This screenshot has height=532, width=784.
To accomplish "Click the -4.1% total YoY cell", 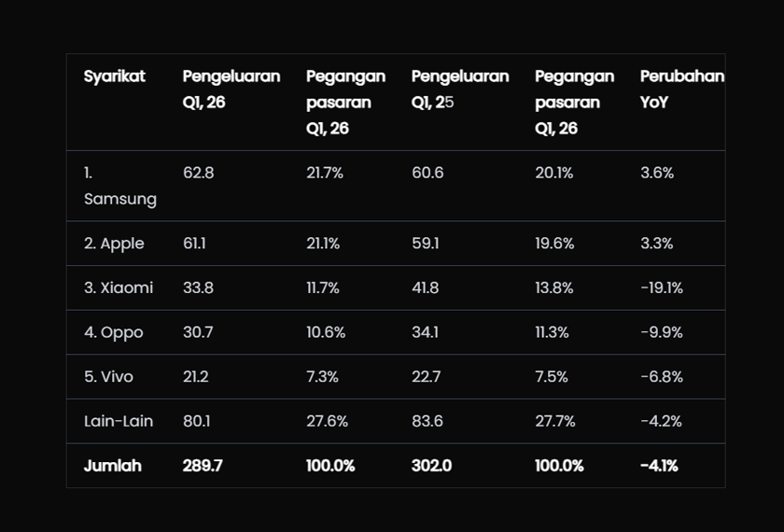I will pyautogui.click(x=659, y=466).
